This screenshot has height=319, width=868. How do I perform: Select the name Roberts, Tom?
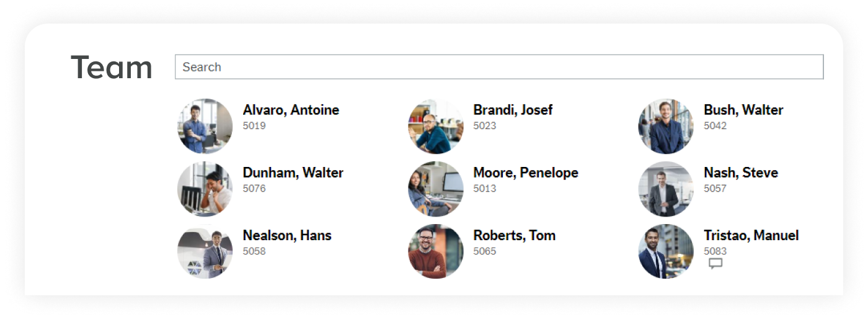(515, 236)
